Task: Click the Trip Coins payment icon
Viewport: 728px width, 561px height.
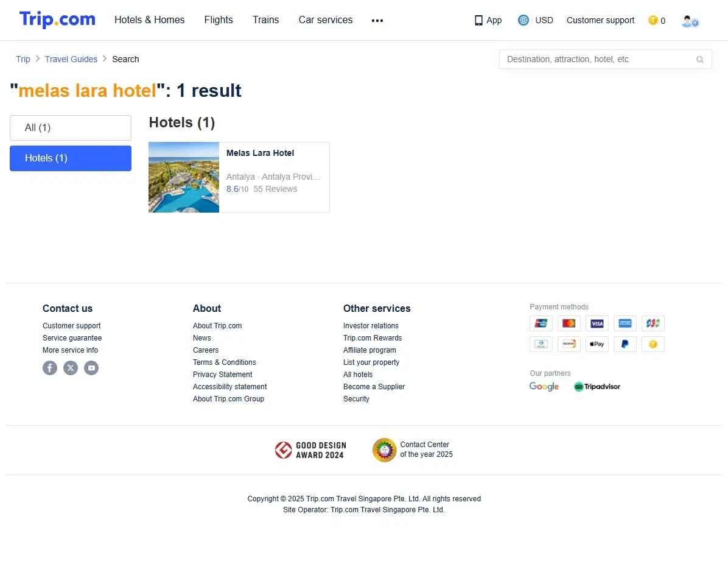Action: point(653,344)
